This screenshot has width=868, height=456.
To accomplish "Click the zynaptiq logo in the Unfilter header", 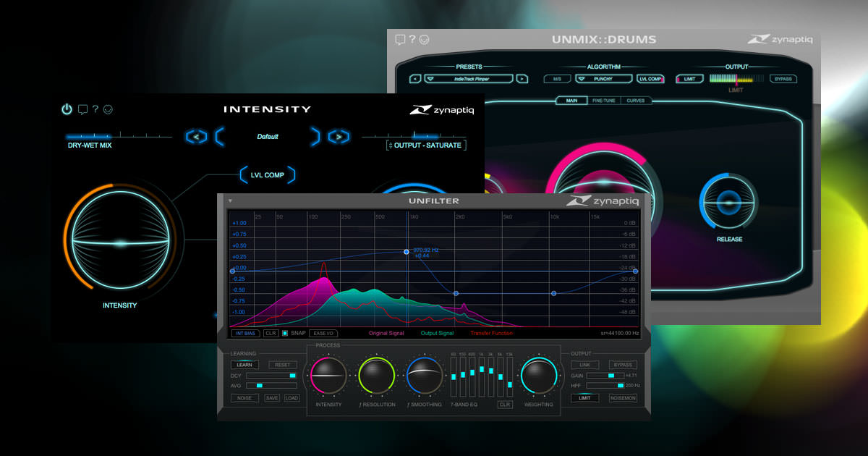I will 603,200.
